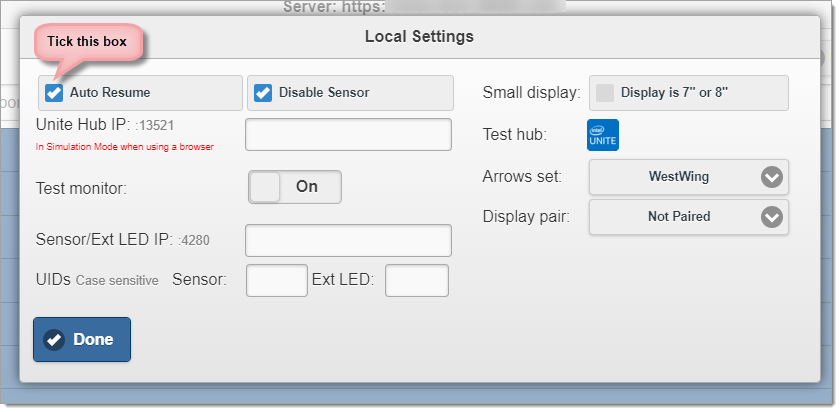
Task: Click the Ext LED UID input box
Action: [417, 280]
